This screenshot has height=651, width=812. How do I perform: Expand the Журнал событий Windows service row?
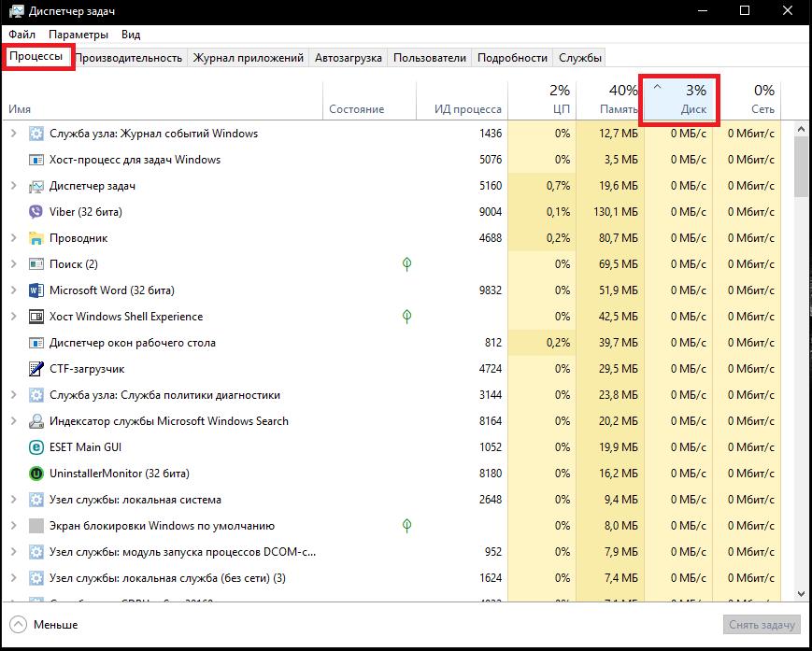pyautogui.click(x=13, y=134)
